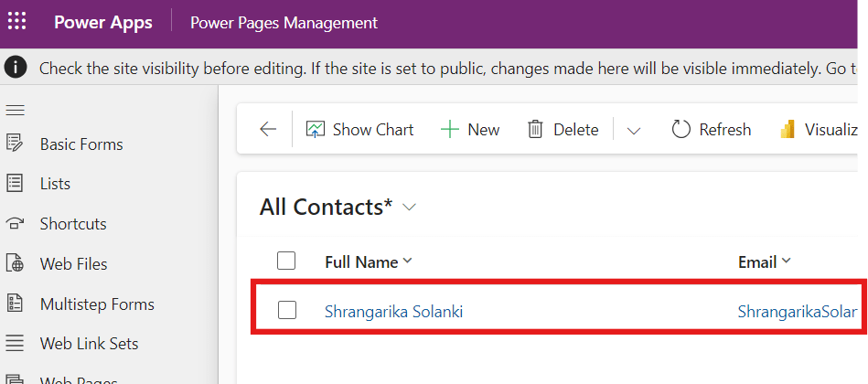Open the app launcher waffle icon

[x=17, y=22]
